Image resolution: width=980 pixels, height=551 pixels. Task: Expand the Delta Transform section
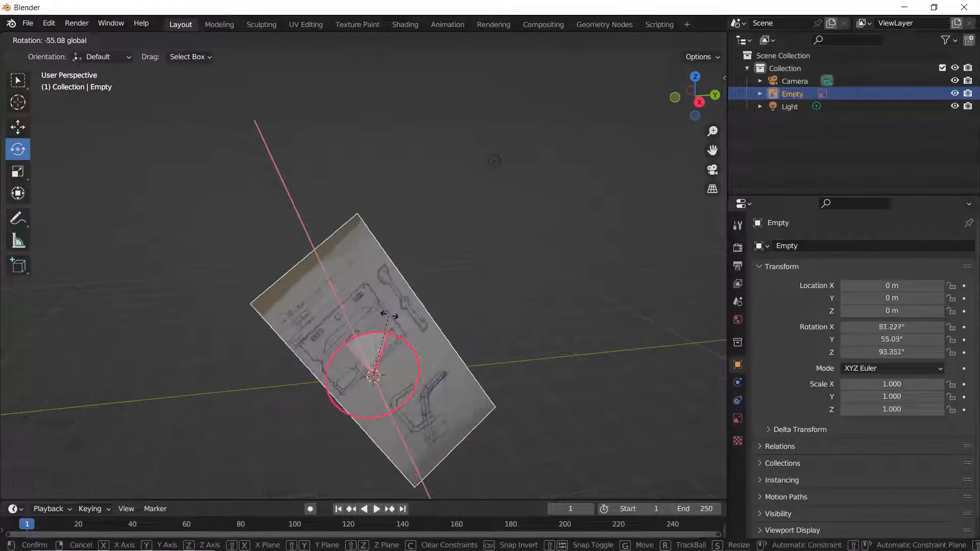point(800,429)
